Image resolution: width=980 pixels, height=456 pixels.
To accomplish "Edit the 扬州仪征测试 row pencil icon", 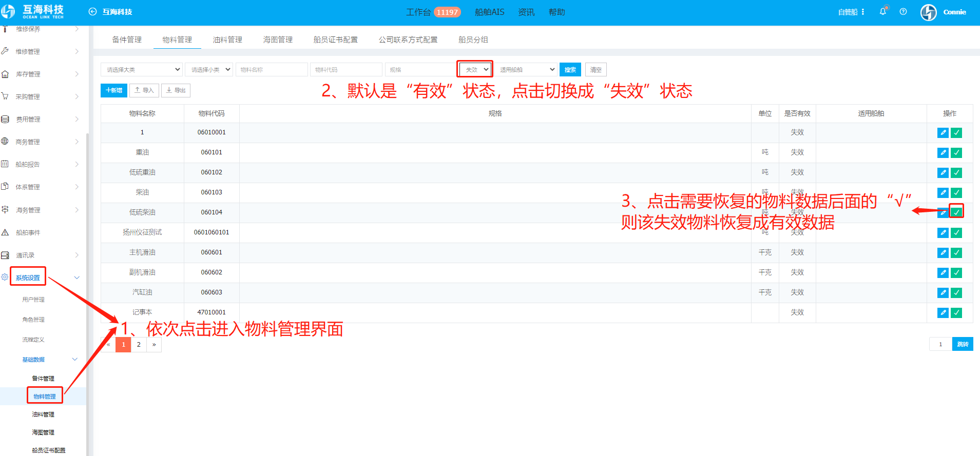I will 943,233.
